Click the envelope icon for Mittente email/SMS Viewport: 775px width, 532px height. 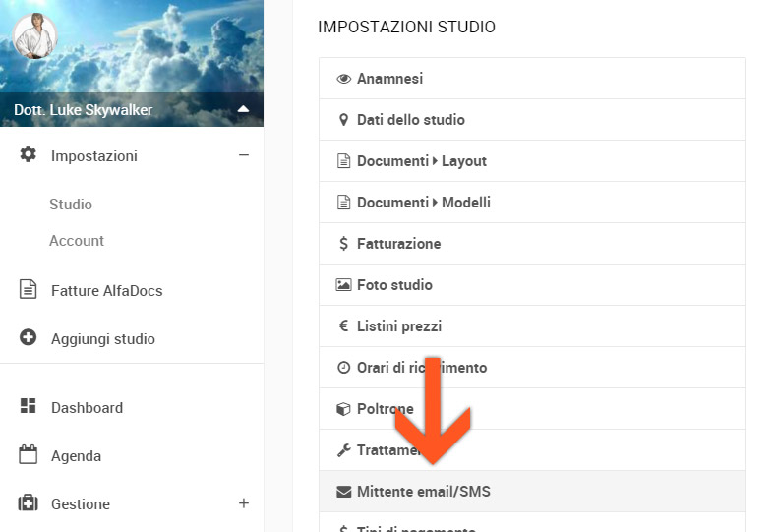pyautogui.click(x=343, y=492)
